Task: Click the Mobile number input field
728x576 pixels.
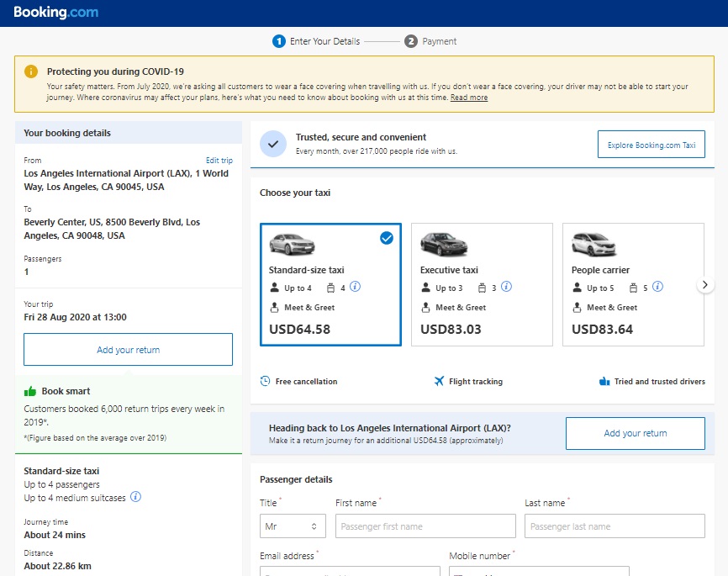Action: pos(539,571)
